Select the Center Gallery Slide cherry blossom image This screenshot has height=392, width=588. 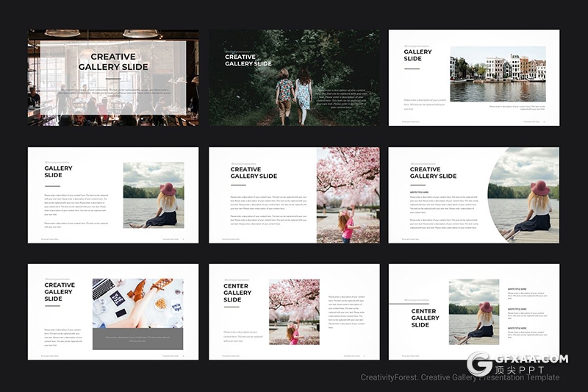point(294,311)
